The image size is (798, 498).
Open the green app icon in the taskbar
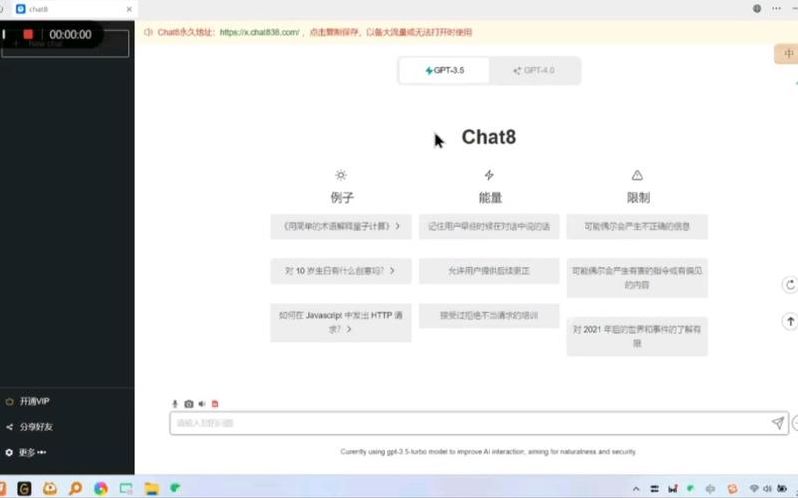[175, 488]
